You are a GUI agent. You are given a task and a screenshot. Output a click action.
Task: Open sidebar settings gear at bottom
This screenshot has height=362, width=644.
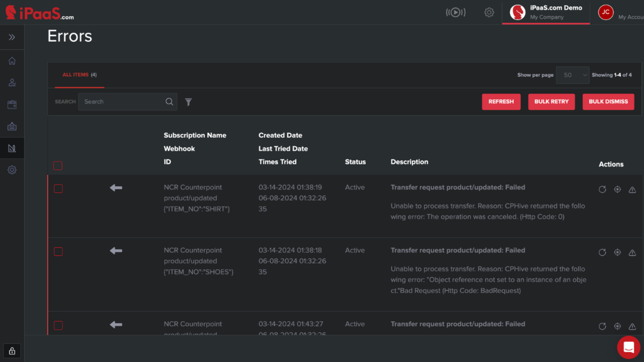click(x=12, y=170)
